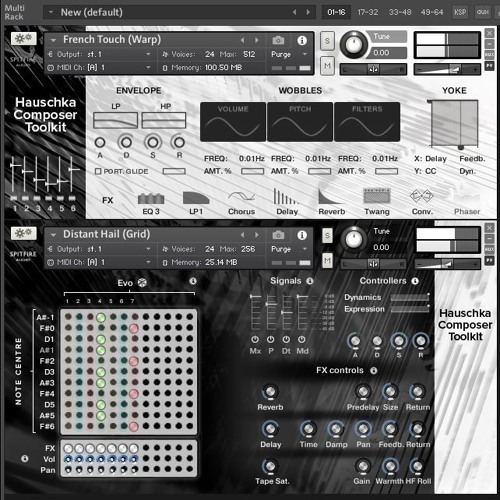Viewport: 500px width, 500px height.
Task: Open snapshot camera for French Touch (Warp)
Action: tap(278, 40)
